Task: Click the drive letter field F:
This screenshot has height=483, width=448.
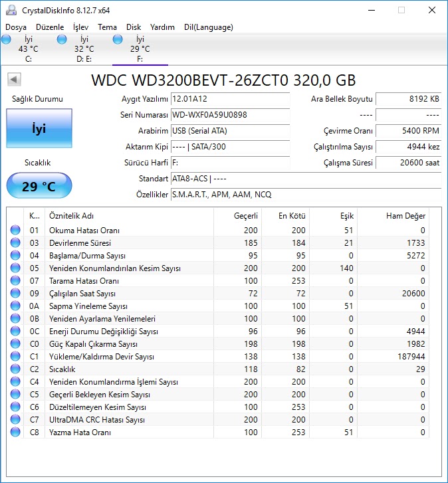Action: (230, 163)
